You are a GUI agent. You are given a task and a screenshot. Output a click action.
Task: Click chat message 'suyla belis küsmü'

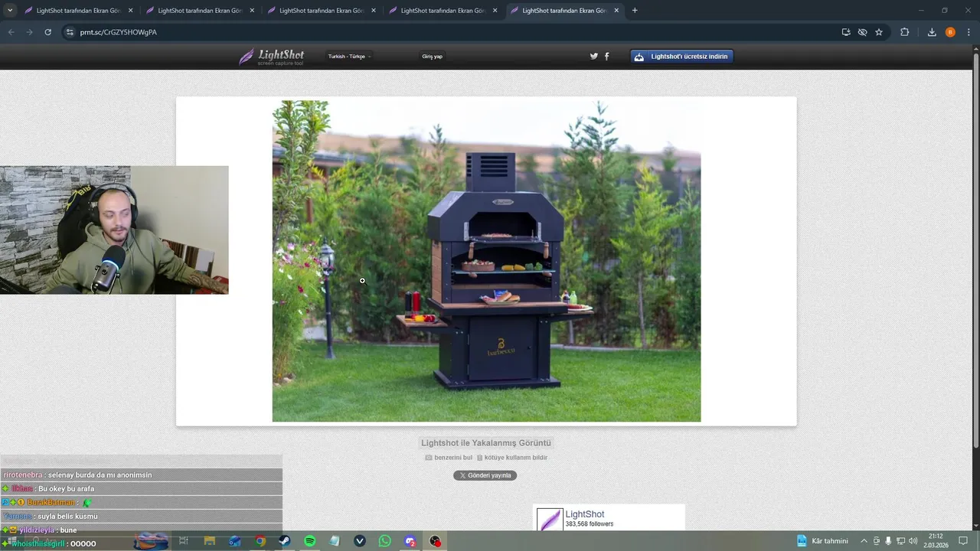[x=67, y=517]
